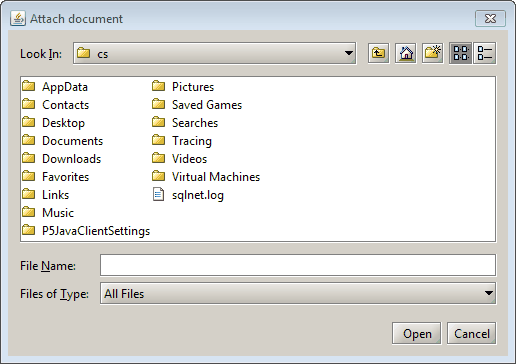Select the Desktop folder icon

point(29,122)
